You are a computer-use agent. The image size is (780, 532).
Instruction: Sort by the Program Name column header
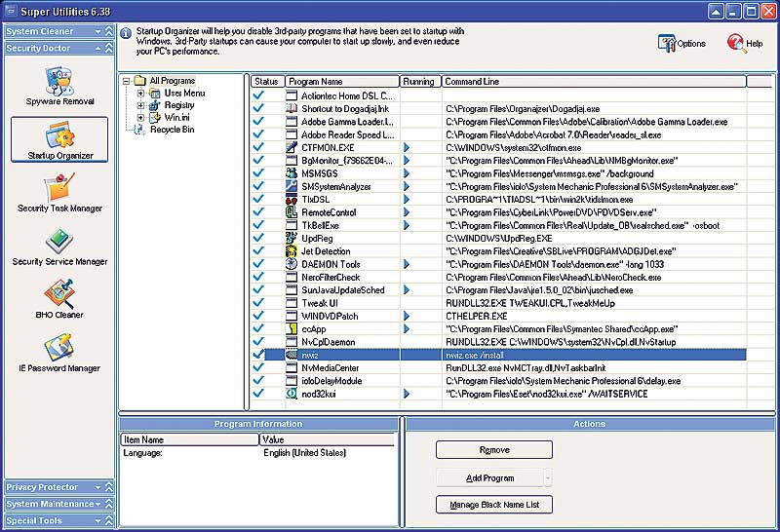[x=343, y=82]
